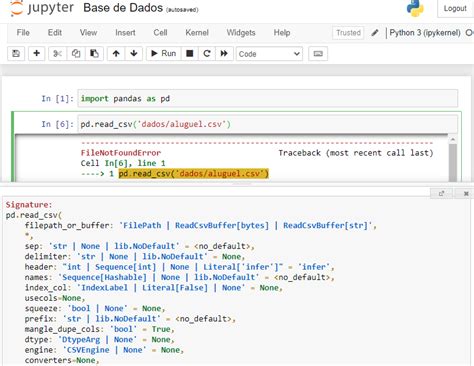Insert a cell below with plus icon
Image resolution: width=474 pixels, height=366 pixels.
(37, 53)
